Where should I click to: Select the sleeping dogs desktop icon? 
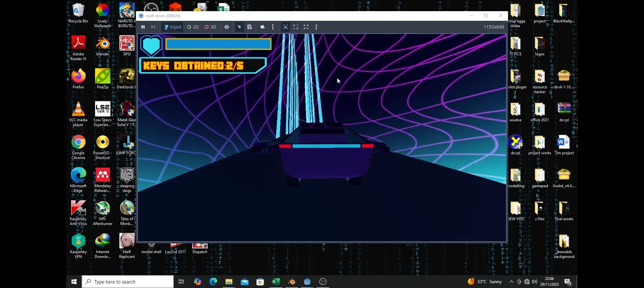(127, 180)
